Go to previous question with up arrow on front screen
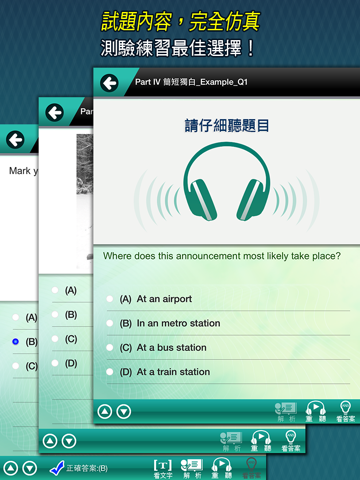Viewport: 360px width, 480px height. pyautogui.click(x=105, y=412)
